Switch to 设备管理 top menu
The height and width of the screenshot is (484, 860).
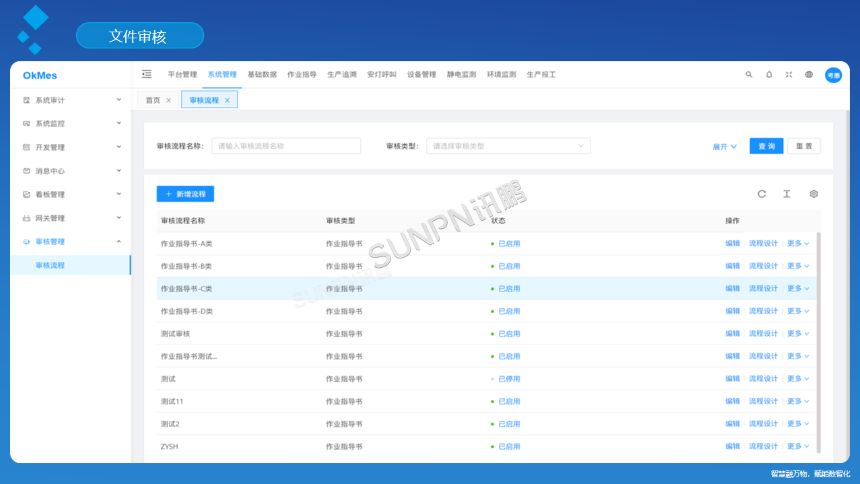[x=421, y=75]
